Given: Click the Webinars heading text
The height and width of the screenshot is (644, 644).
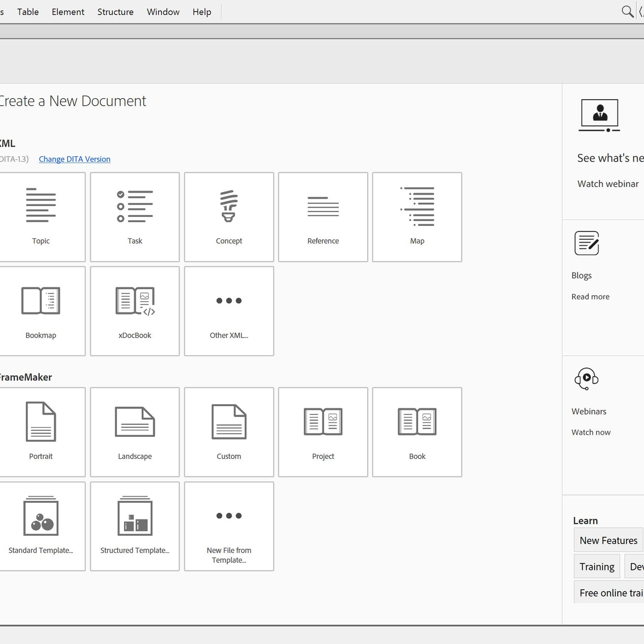Looking at the screenshot, I should [589, 412].
